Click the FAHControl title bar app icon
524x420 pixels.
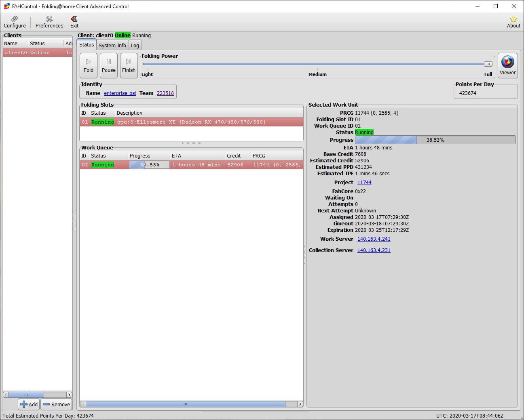pyautogui.click(x=6, y=6)
